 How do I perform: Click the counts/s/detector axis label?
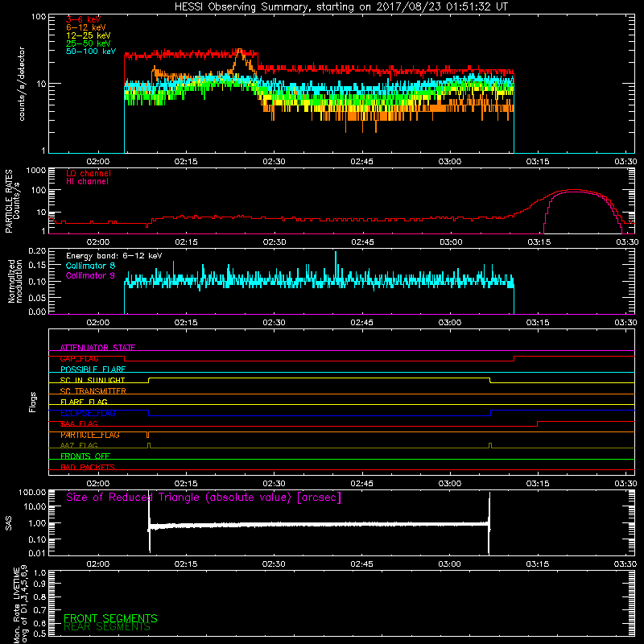click(22, 84)
